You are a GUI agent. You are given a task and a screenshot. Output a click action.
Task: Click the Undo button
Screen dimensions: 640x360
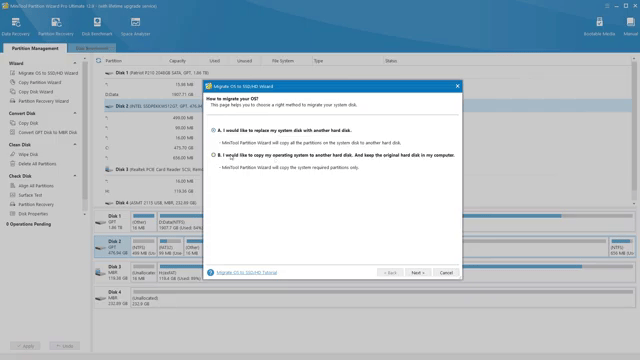(64, 346)
